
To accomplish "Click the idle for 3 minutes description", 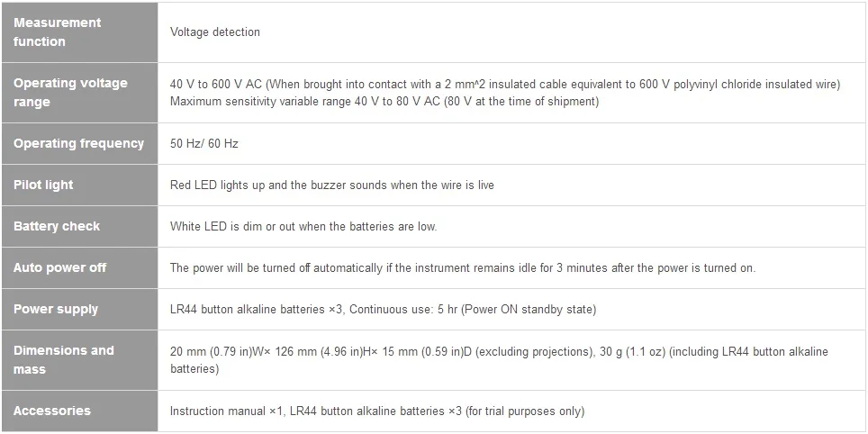I will pyautogui.click(x=463, y=268).
